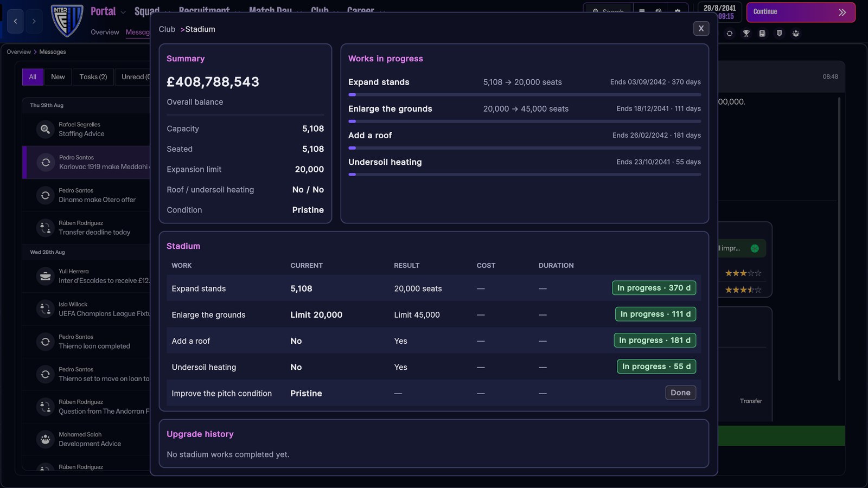This screenshot has height=488, width=868.
Task: Click Done for pitch condition
Action: click(x=680, y=393)
